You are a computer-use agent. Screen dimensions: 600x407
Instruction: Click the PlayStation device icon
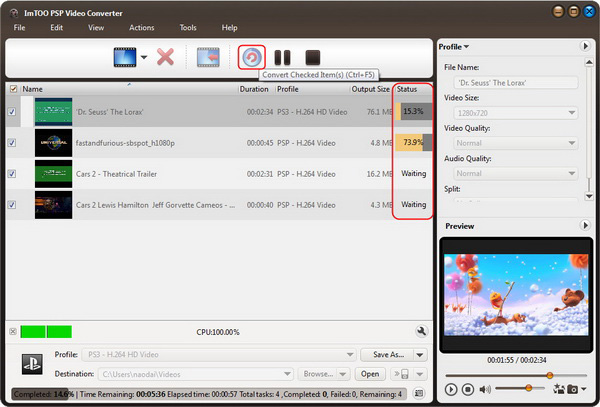(x=32, y=364)
